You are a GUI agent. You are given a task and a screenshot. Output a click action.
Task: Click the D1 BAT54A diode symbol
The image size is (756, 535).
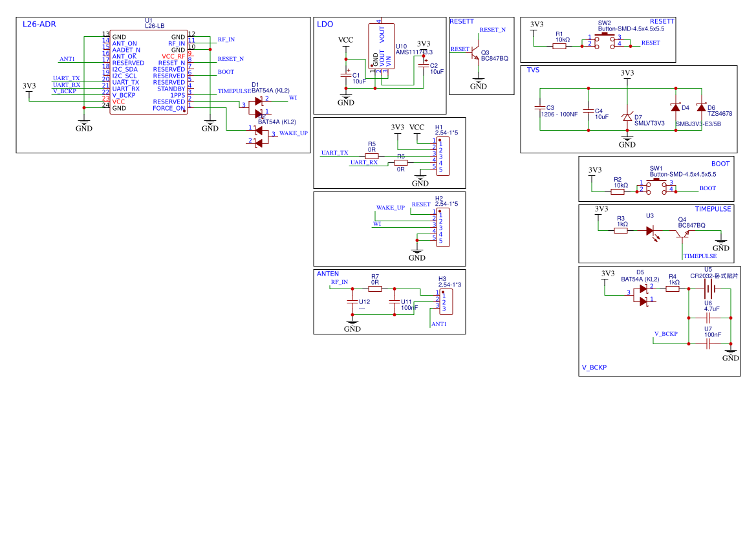(x=259, y=107)
